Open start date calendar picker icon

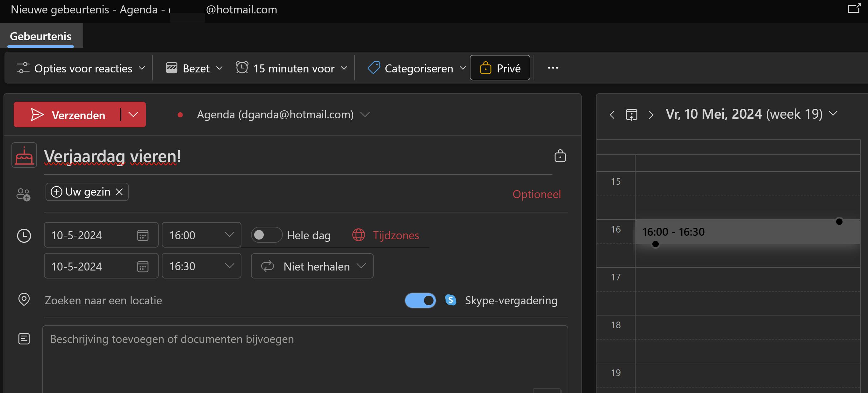(x=142, y=235)
